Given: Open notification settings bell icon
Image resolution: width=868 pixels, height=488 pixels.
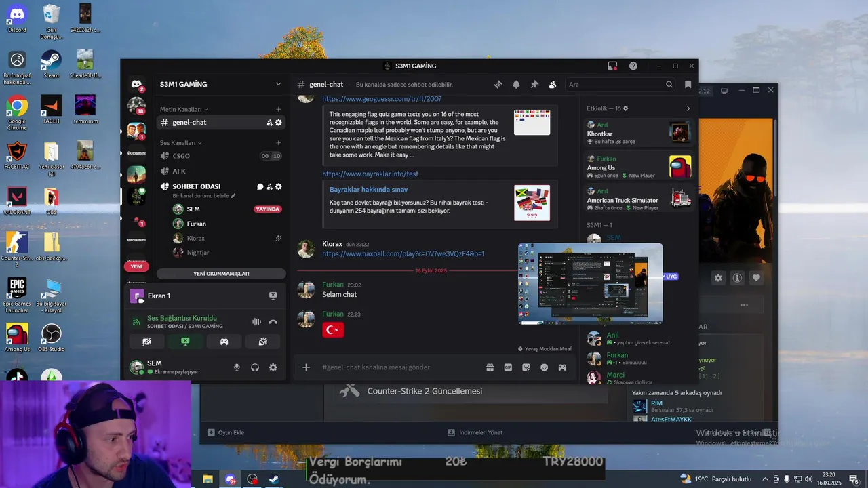Looking at the screenshot, I should (516, 85).
